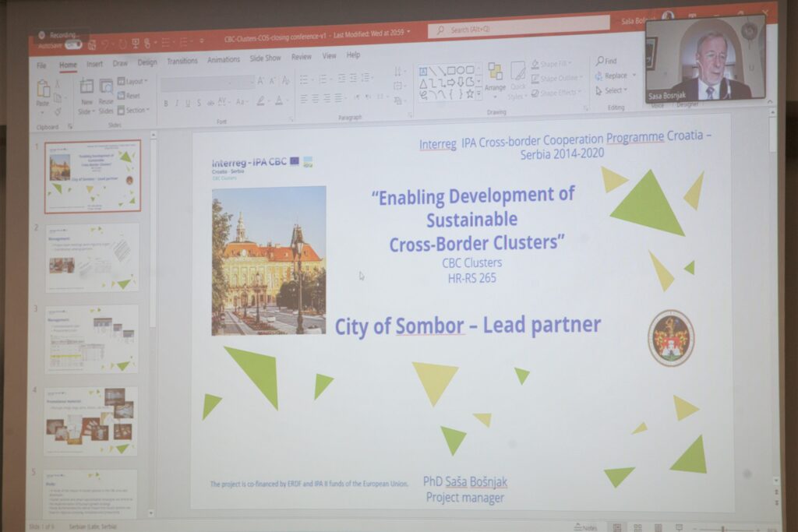This screenshot has height=532, width=798.
Task: Click the Cut scissors icon
Action: coord(58,84)
